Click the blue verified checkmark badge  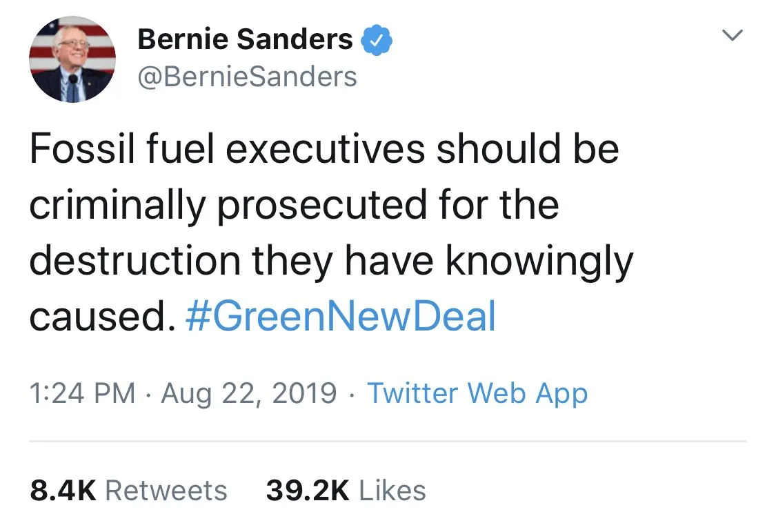pos(377,40)
